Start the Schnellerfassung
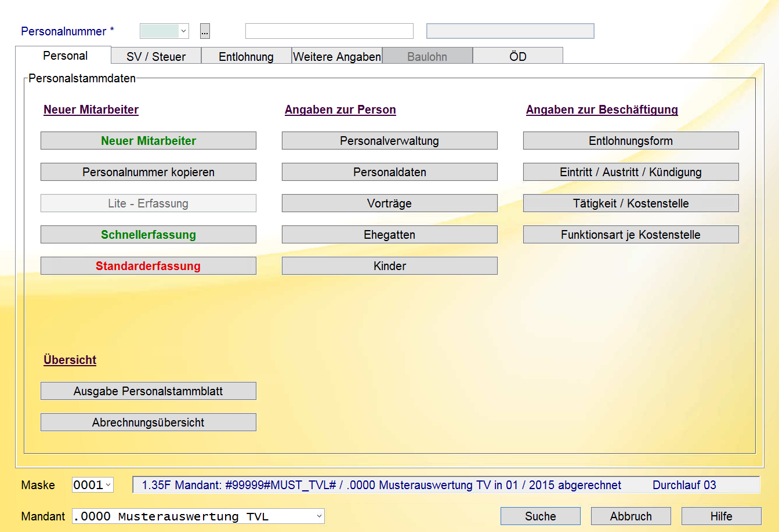This screenshot has width=779, height=532. (x=148, y=235)
